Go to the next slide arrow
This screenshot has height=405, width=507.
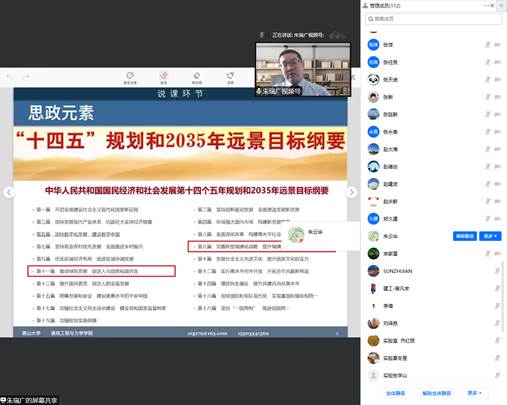[x=351, y=192]
